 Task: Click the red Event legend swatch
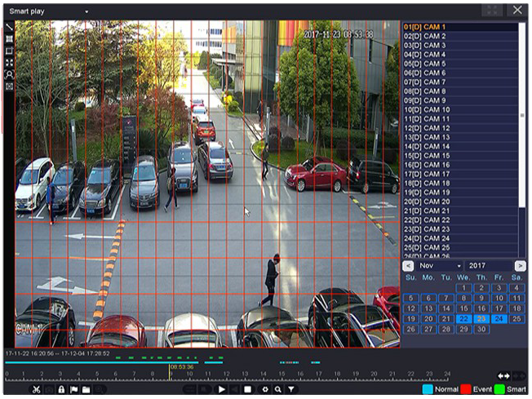tap(466, 389)
